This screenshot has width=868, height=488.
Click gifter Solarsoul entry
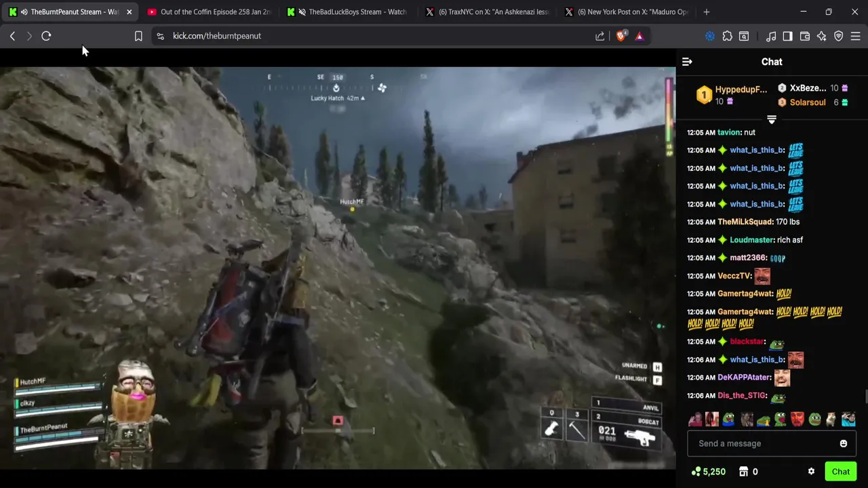[812, 102]
